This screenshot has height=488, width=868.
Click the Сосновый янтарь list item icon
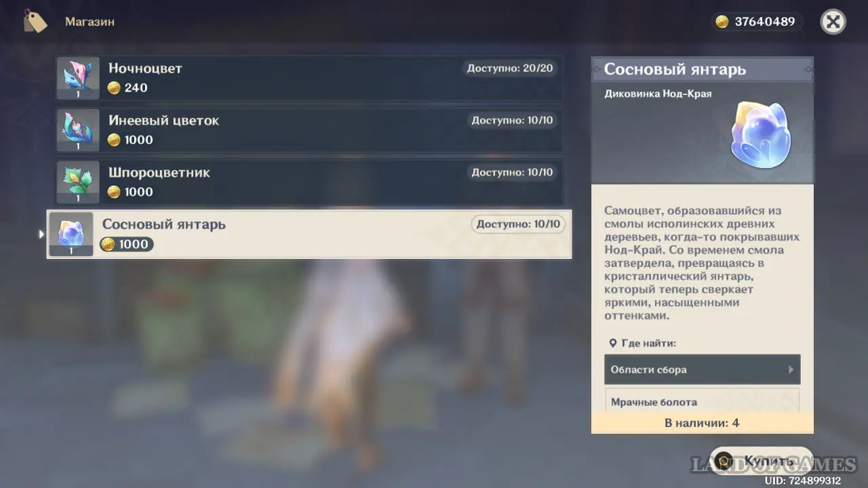tap(71, 234)
